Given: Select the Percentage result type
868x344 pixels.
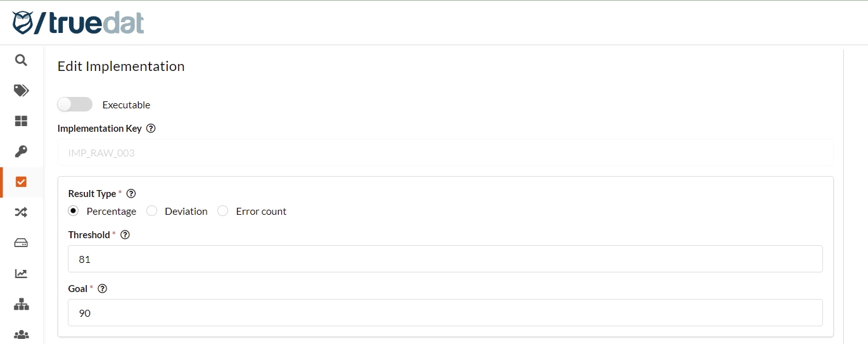Looking at the screenshot, I should point(73,211).
